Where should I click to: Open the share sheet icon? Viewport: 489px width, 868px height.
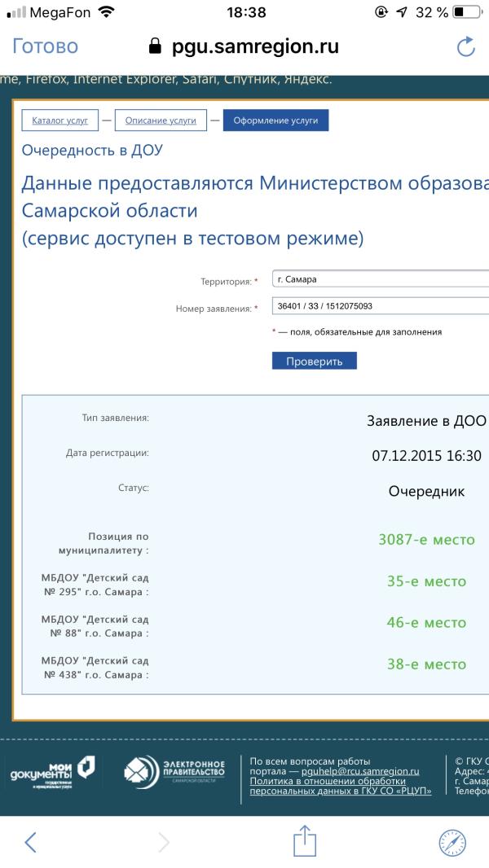304,840
